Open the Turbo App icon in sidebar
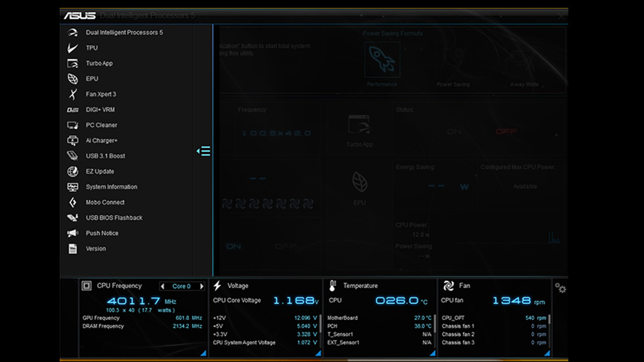The width and height of the screenshot is (644, 362). click(x=73, y=63)
